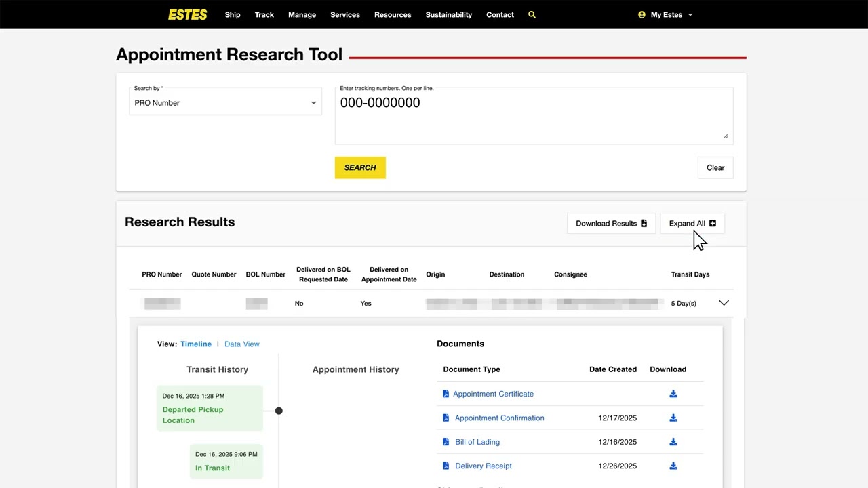The width and height of the screenshot is (868, 488).
Task: Click the In Transit event card
Action: point(226,461)
